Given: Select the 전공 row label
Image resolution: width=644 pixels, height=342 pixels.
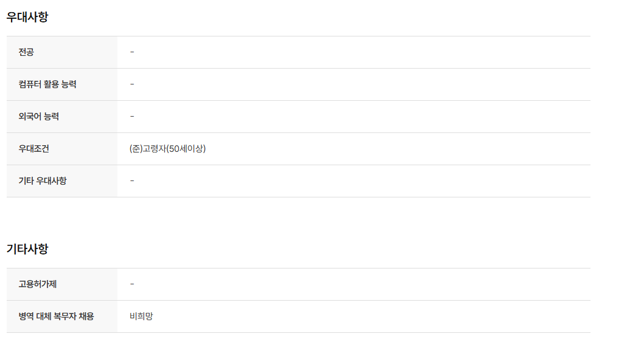Looking at the screenshot, I should (26, 52).
